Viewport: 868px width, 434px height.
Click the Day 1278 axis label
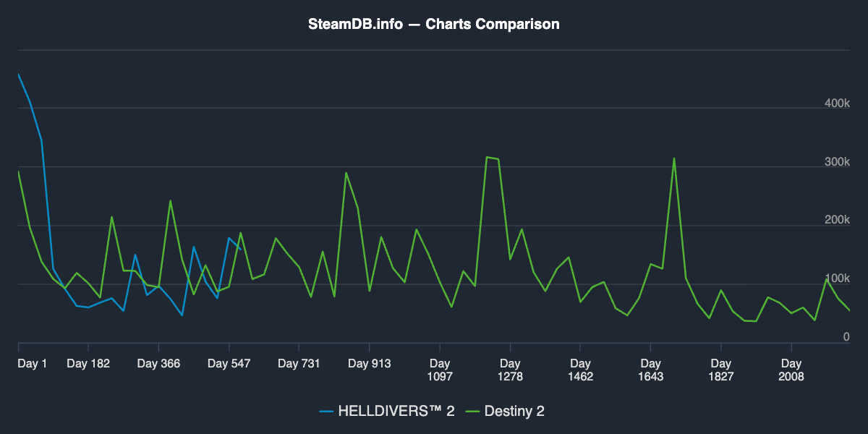[510, 370]
